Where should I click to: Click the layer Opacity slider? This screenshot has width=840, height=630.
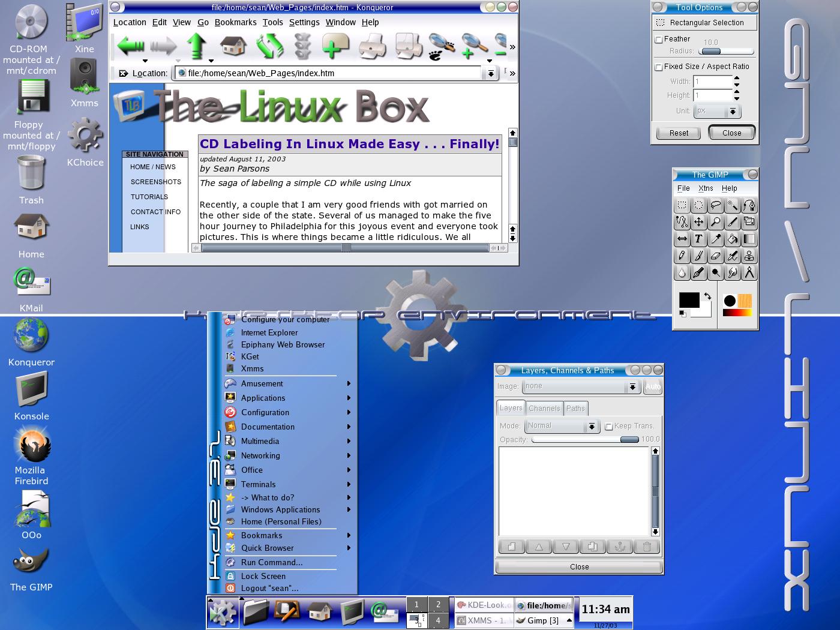586,440
